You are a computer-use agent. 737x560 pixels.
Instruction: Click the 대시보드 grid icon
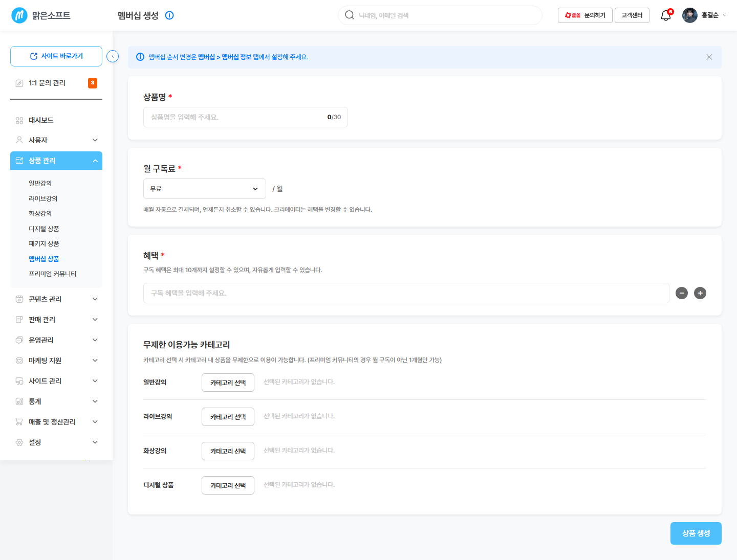[19, 121]
